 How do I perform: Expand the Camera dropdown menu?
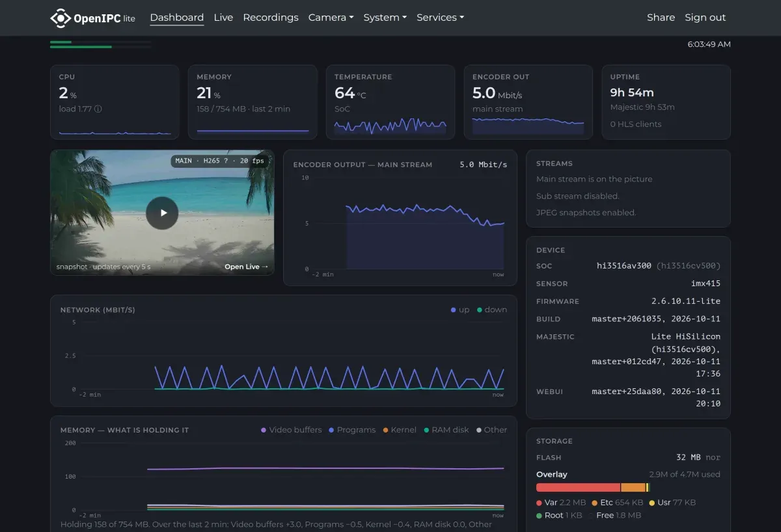coord(331,18)
